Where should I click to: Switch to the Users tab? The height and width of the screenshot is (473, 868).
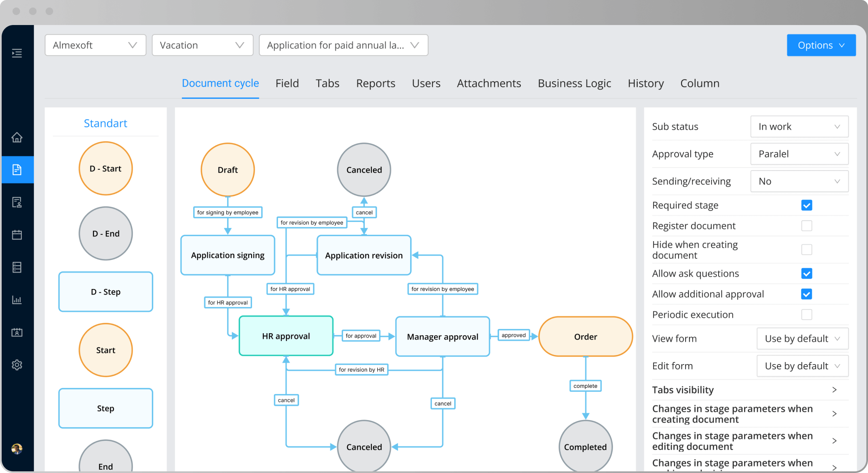[426, 83]
